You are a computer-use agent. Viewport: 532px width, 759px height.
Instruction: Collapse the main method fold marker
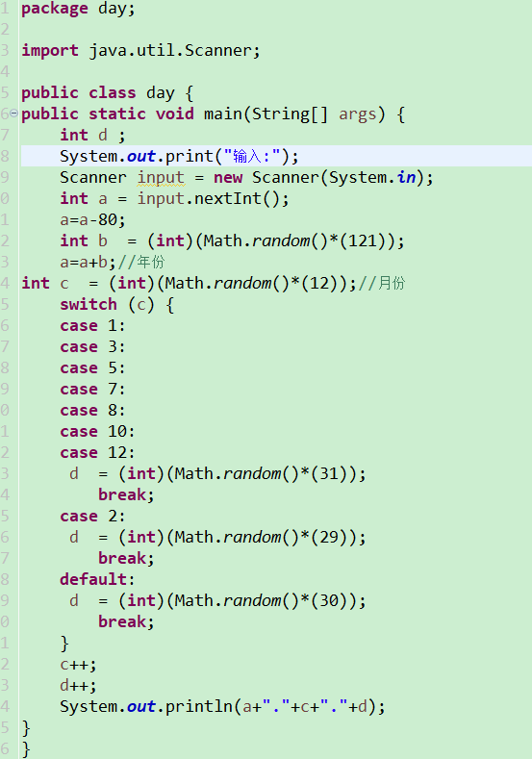click(14, 114)
